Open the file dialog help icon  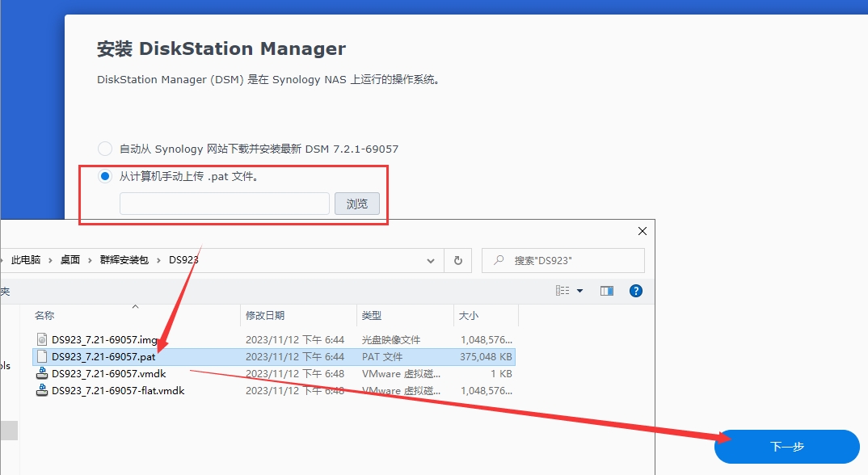coord(635,291)
